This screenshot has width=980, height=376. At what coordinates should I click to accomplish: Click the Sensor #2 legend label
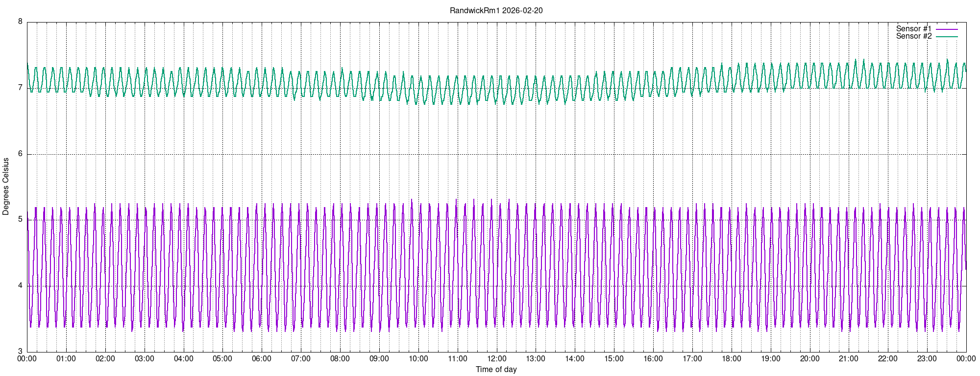coord(914,36)
